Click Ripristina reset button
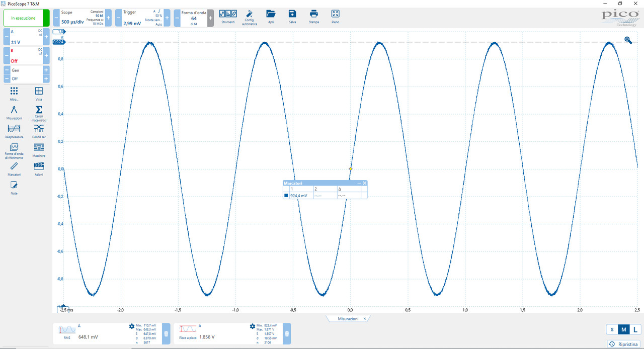This screenshot has width=644, height=349. coord(623,344)
